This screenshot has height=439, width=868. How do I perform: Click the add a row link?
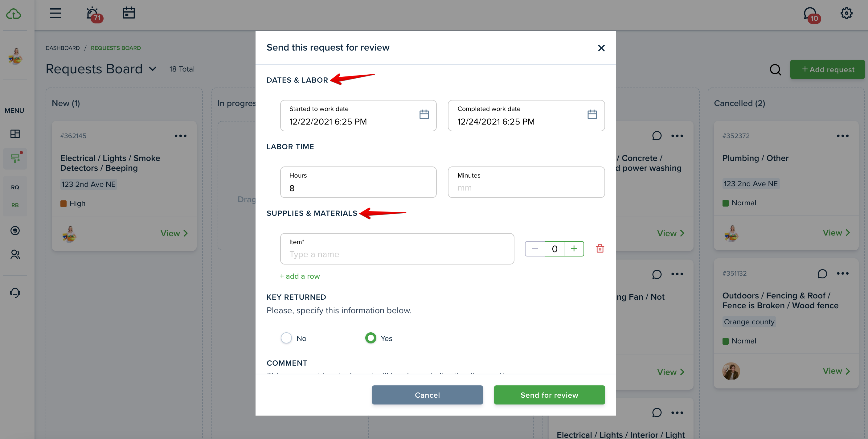pyautogui.click(x=300, y=276)
